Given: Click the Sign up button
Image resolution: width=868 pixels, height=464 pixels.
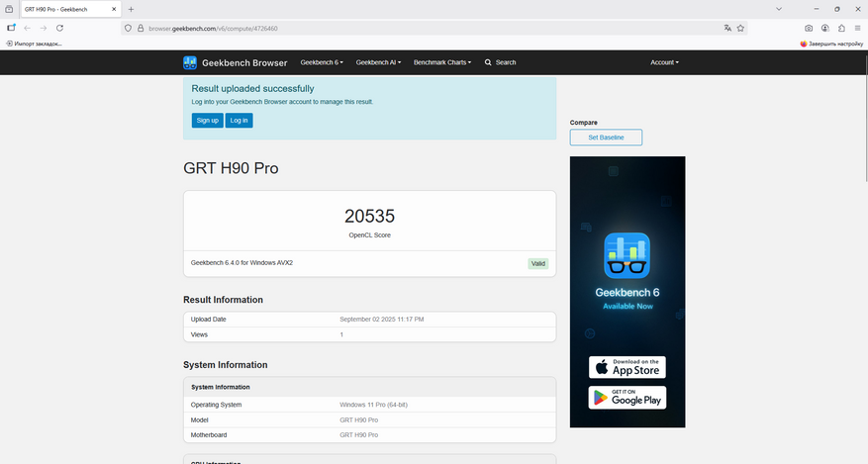Looking at the screenshot, I should pyautogui.click(x=207, y=120).
